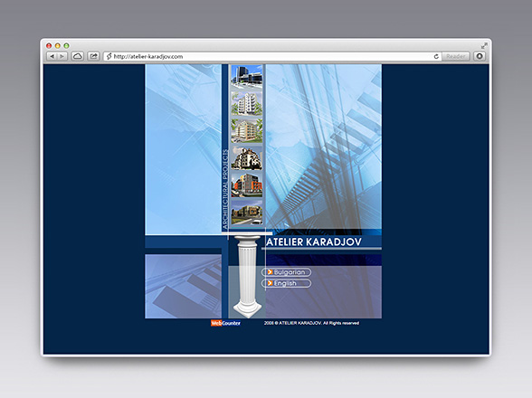Focus the address bar showing atelier-karadjov.com

(272, 56)
